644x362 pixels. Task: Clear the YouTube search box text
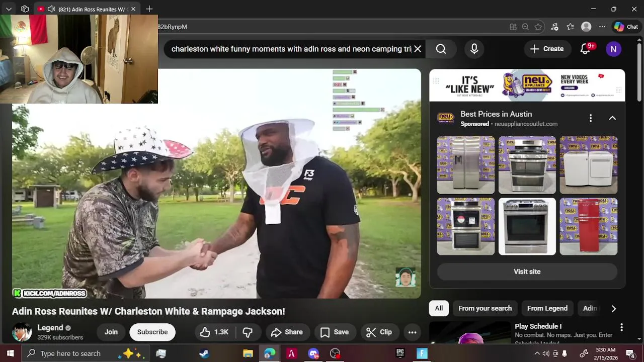(x=418, y=49)
